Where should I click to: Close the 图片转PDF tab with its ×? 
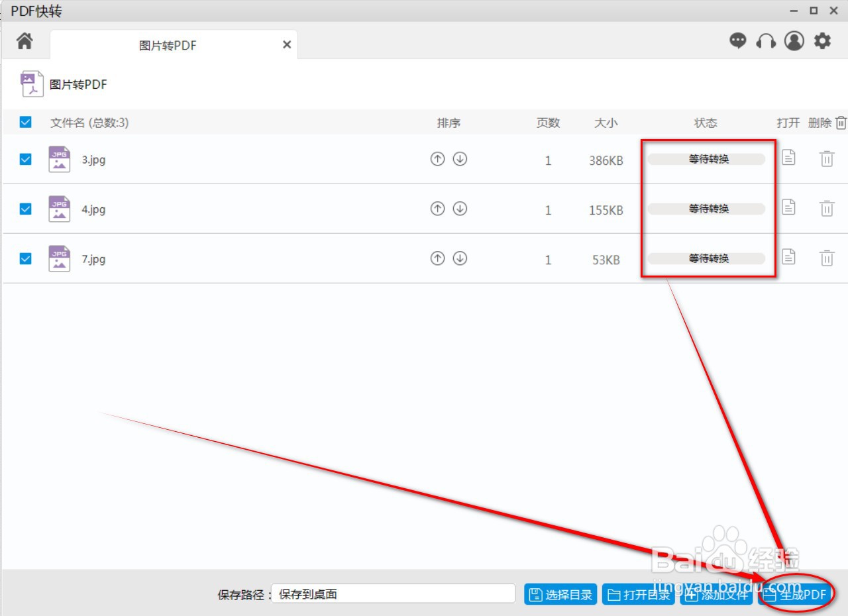pyautogui.click(x=286, y=44)
